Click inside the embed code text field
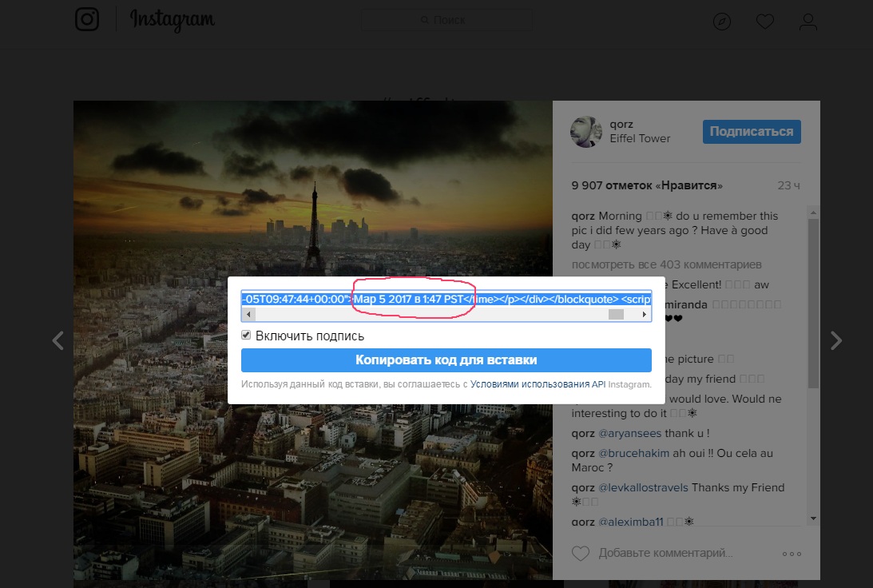The width and height of the screenshot is (873, 588). (x=446, y=299)
